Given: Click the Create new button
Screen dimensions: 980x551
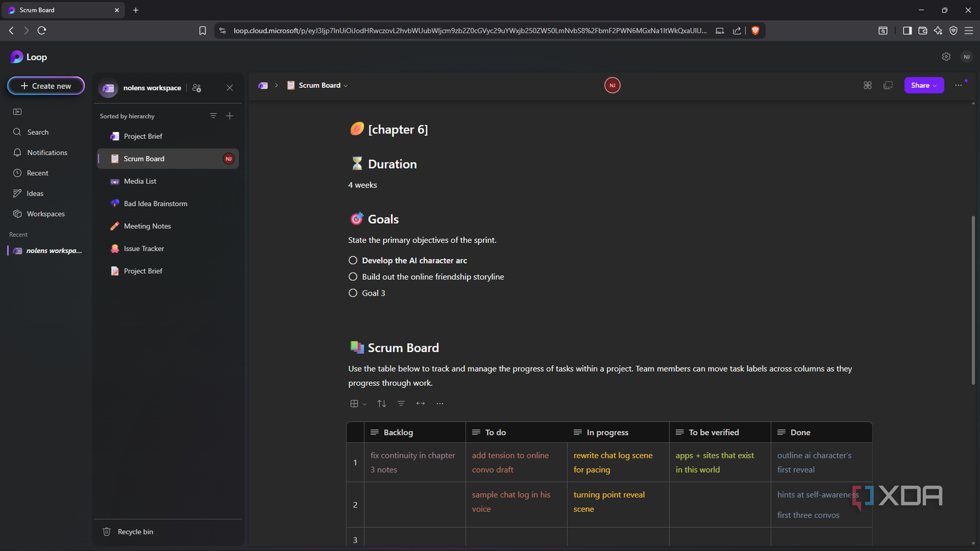Looking at the screenshot, I should pos(46,86).
